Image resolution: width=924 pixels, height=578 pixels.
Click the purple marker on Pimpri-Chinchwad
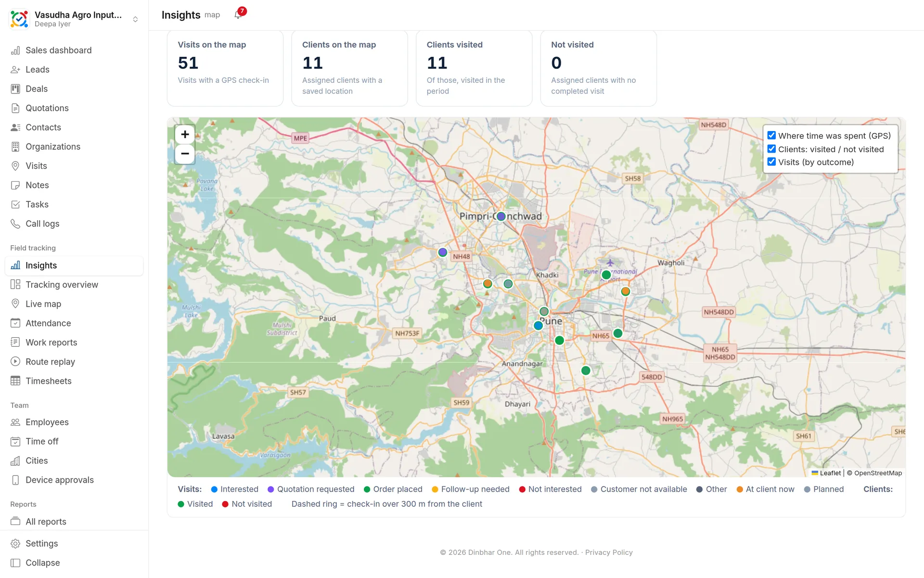[501, 216]
